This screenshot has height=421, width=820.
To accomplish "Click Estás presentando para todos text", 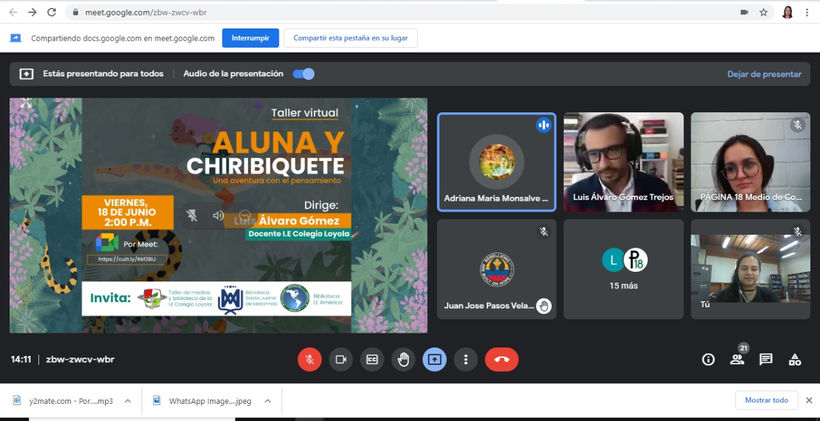I will [103, 74].
